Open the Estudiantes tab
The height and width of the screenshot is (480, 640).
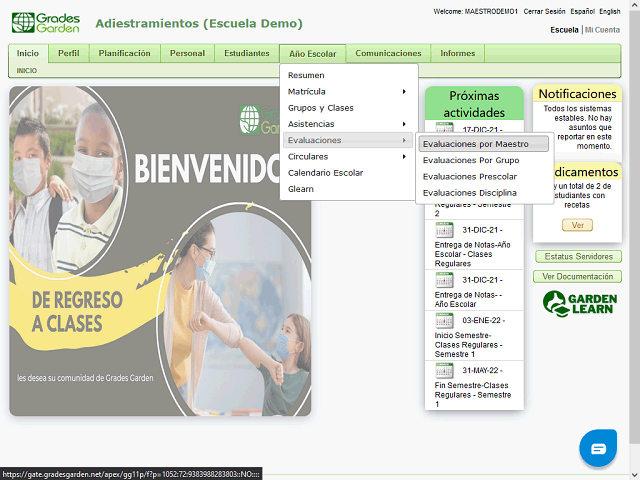pyautogui.click(x=247, y=53)
